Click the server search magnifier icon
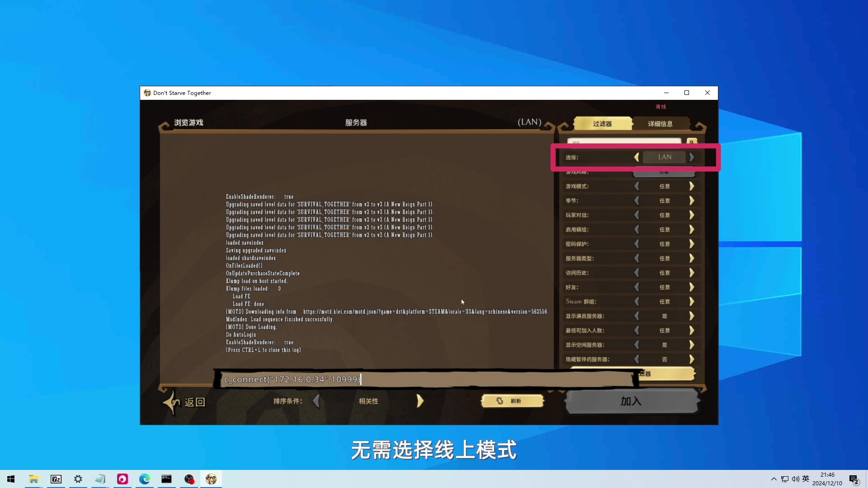Screen dimensions: 868x488 coord(692,141)
